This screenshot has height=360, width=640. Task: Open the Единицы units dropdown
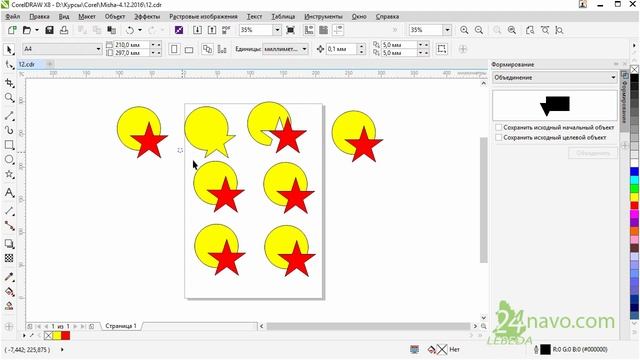pos(304,49)
